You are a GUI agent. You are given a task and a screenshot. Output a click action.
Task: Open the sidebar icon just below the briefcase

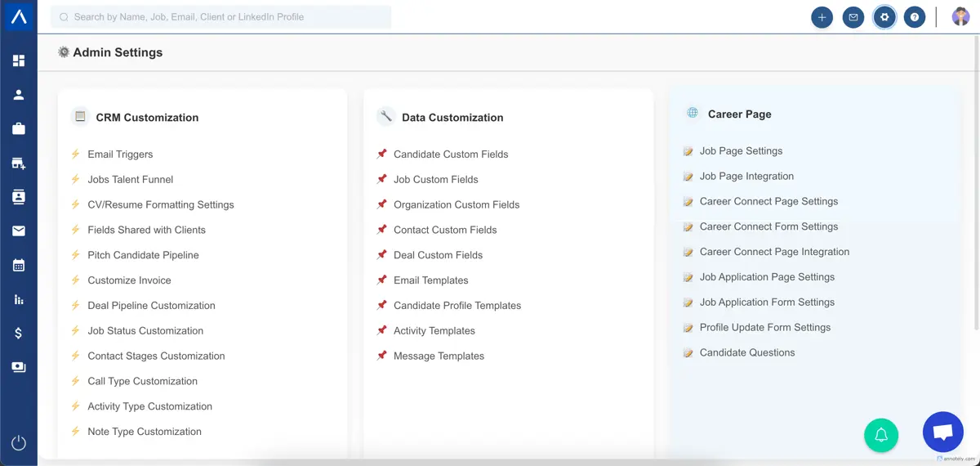18,164
